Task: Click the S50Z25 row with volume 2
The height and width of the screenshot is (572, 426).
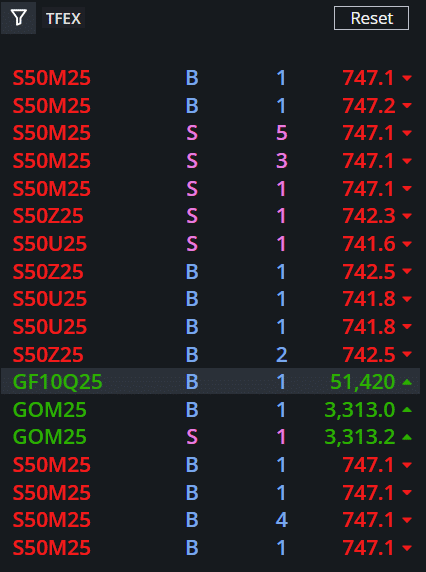Action: coord(210,354)
